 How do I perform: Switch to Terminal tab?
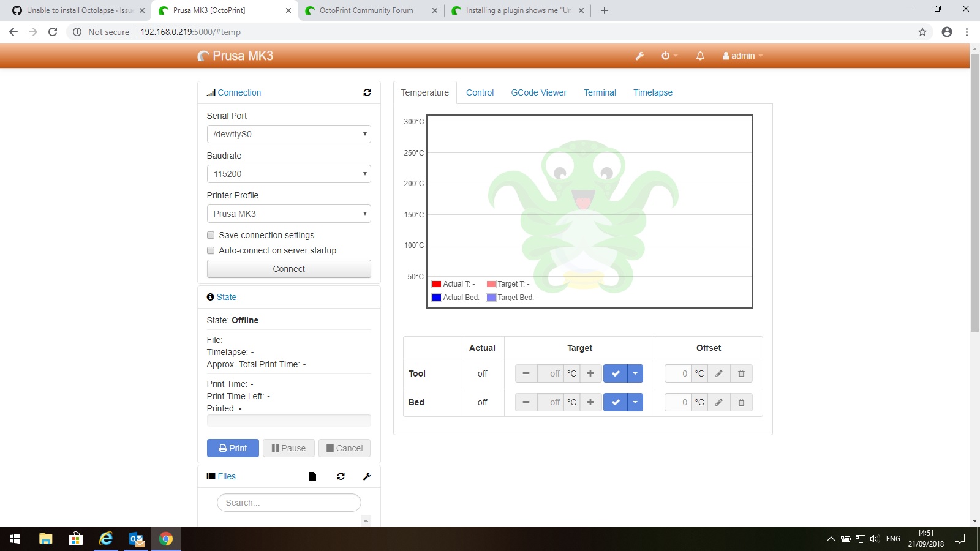600,92
